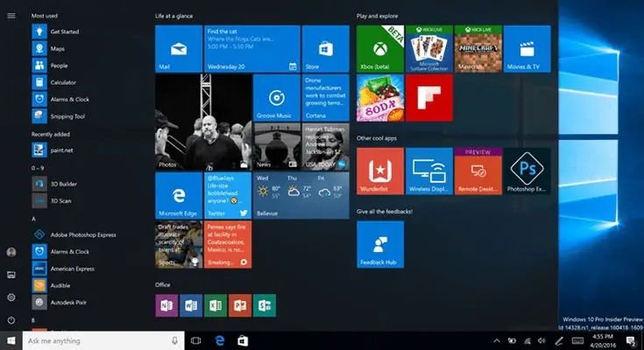Open PowerPoint in Office group
Viewport: 644px width, 350px height.
tap(240, 305)
